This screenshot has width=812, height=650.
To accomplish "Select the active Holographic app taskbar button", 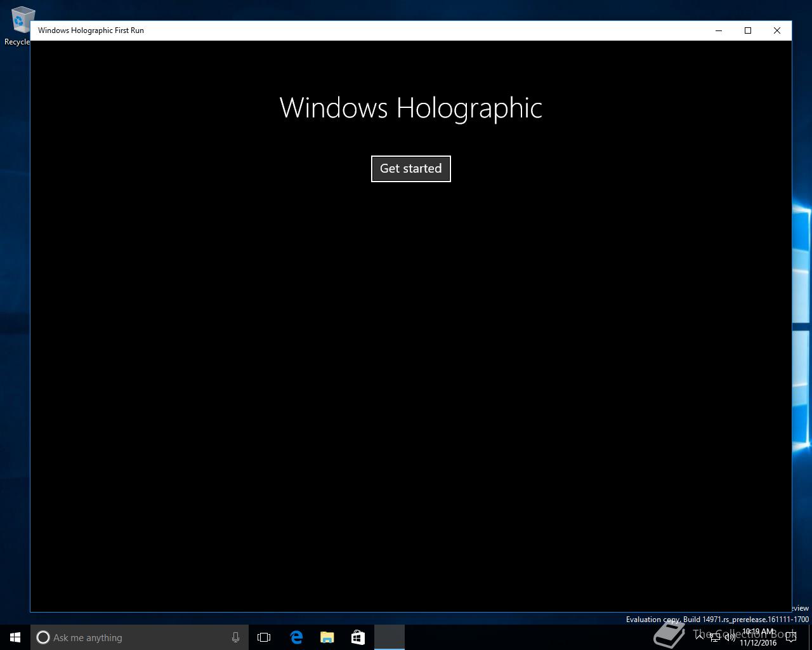I will (389, 637).
